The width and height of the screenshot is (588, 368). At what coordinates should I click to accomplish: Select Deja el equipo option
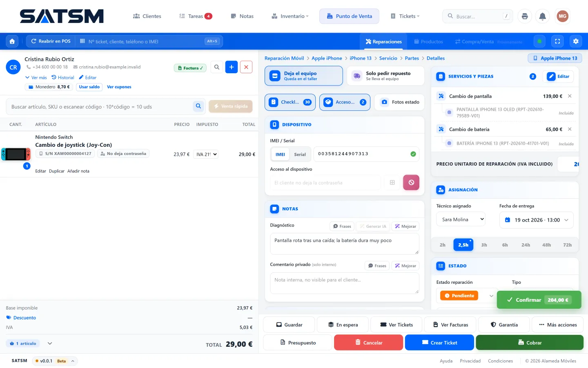304,76
